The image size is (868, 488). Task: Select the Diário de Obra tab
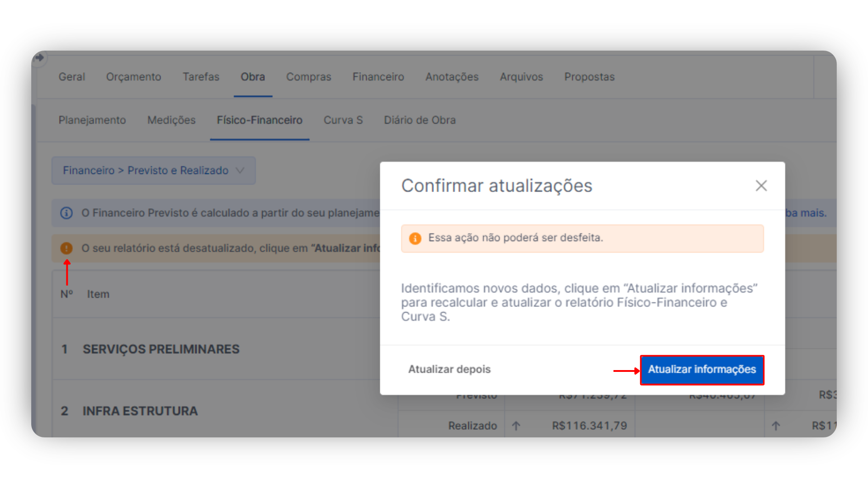tap(420, 120)
